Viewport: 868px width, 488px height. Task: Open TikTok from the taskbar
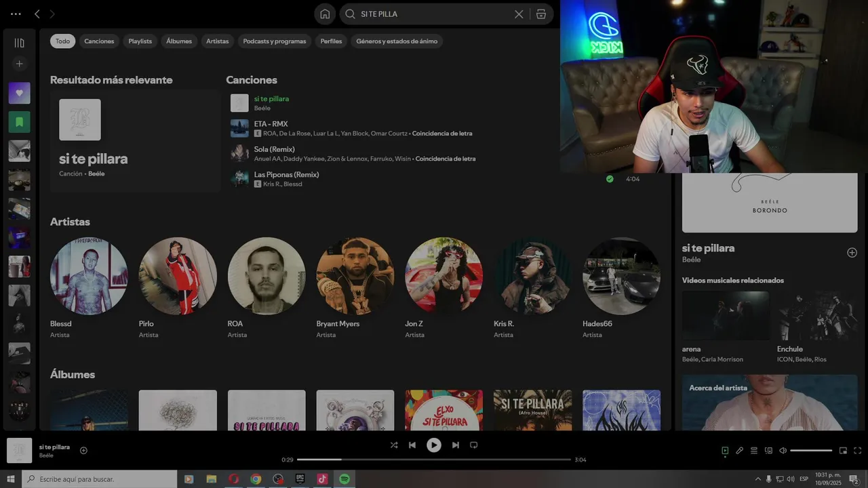(x=322, y=479)
